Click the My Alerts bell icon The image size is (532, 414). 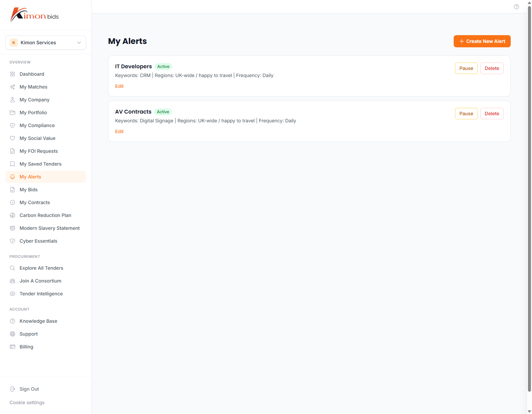(12, 177)
